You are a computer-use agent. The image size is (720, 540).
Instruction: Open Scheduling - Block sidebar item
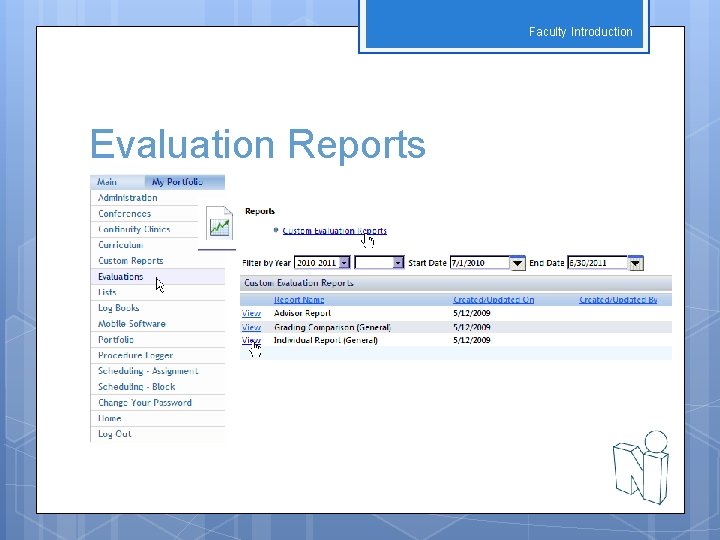(x=136, y=387)
